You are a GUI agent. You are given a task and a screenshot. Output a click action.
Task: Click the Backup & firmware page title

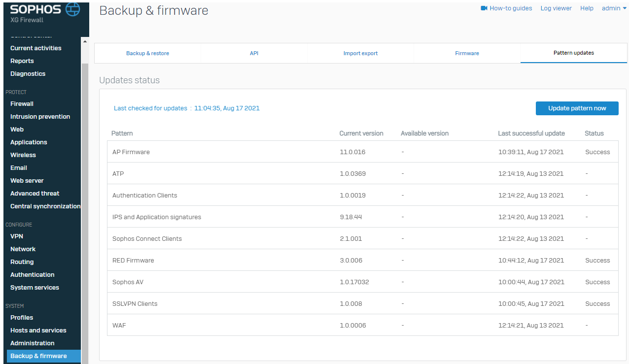(x=154, y=10)
